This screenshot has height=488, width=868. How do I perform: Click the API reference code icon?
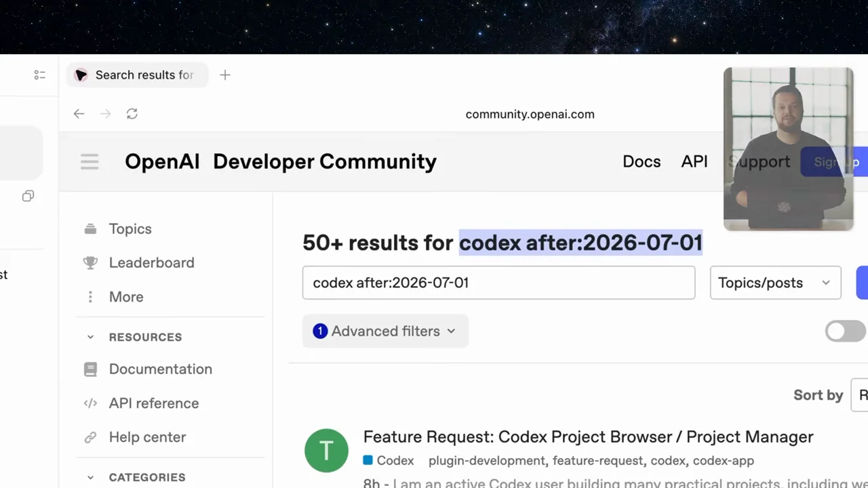pos(90,403)
